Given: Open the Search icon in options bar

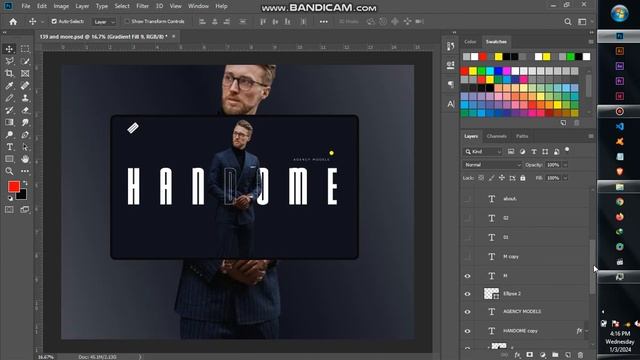Looking at the screenshot, I should pyautogui.click(x=568, y=22).
